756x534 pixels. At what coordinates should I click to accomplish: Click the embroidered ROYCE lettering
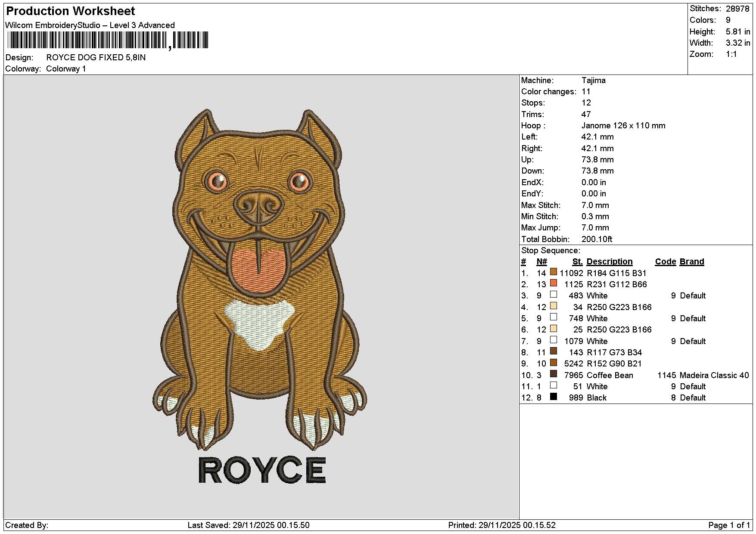point(262,470)
